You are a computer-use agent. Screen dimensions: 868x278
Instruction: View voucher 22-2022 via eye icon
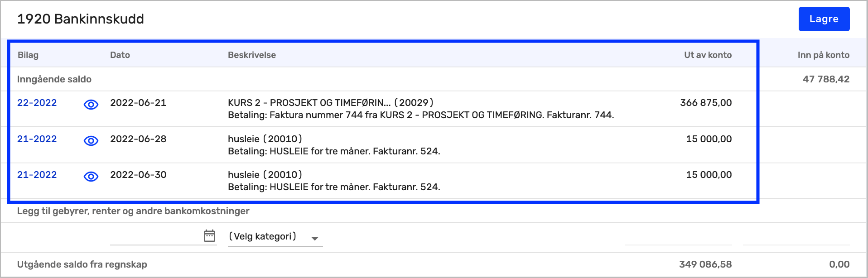pos(91,105)
